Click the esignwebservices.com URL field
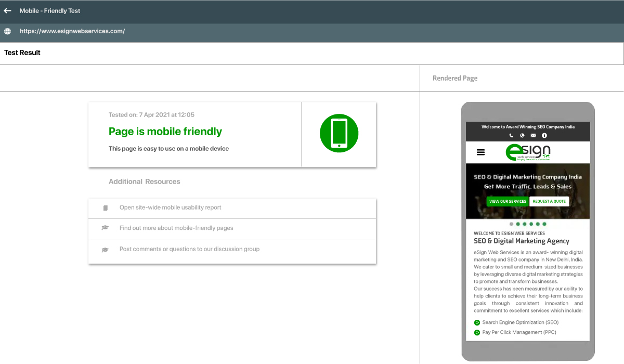This screenshot has width=624, height=364. point(72,31)
